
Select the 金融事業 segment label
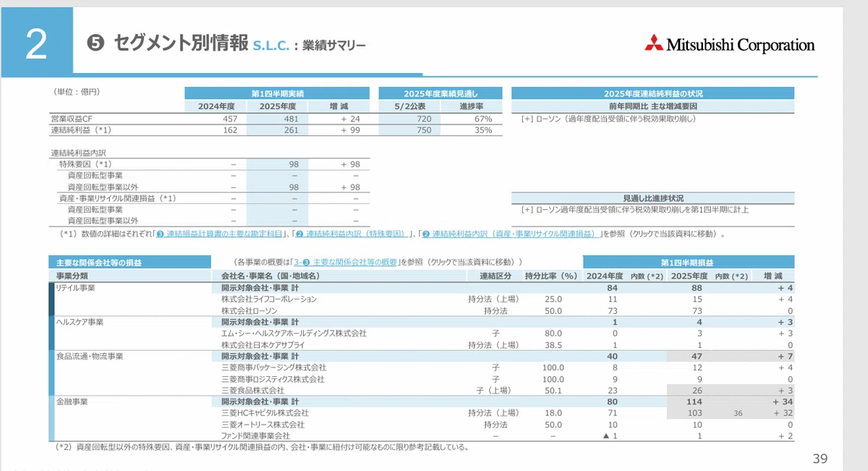[x=72, y=401]
